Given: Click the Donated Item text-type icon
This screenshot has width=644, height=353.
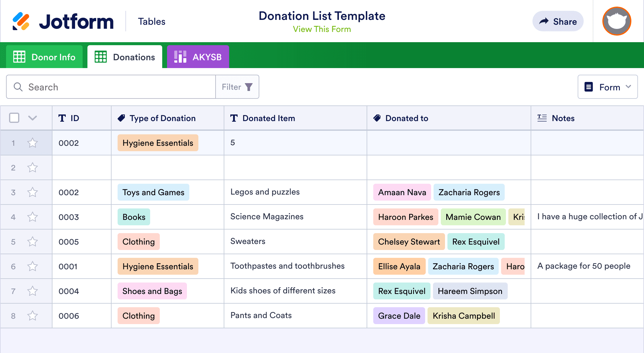Looking at the screenshot, I should coord(234,118).
